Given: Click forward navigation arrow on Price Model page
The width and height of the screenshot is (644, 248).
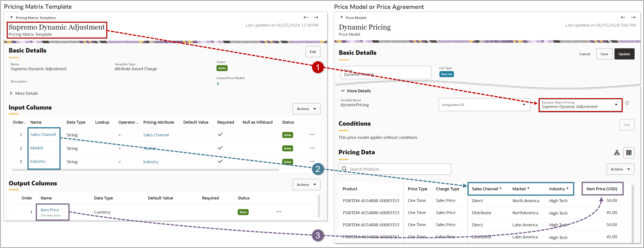Looking at the screenshot, I should click(x=633, y=17).
